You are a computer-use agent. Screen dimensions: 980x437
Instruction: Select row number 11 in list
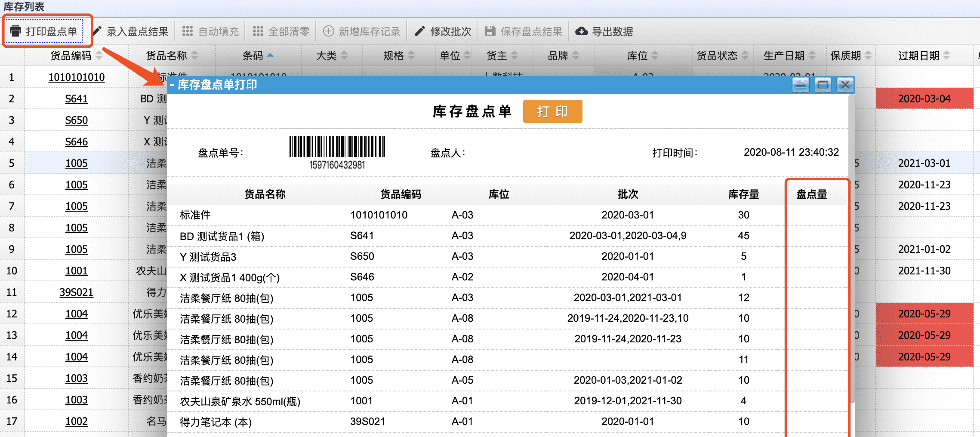point(12,292)
